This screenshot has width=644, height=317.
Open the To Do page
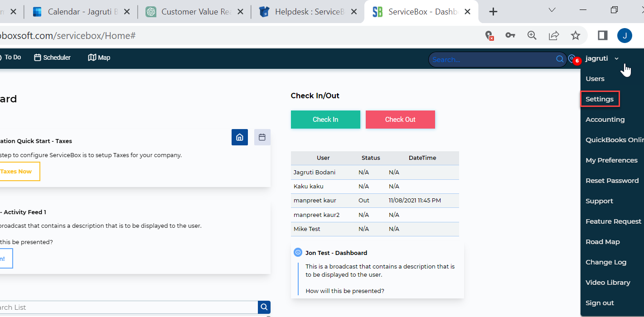pyautogui.click(x=11, y=58)
